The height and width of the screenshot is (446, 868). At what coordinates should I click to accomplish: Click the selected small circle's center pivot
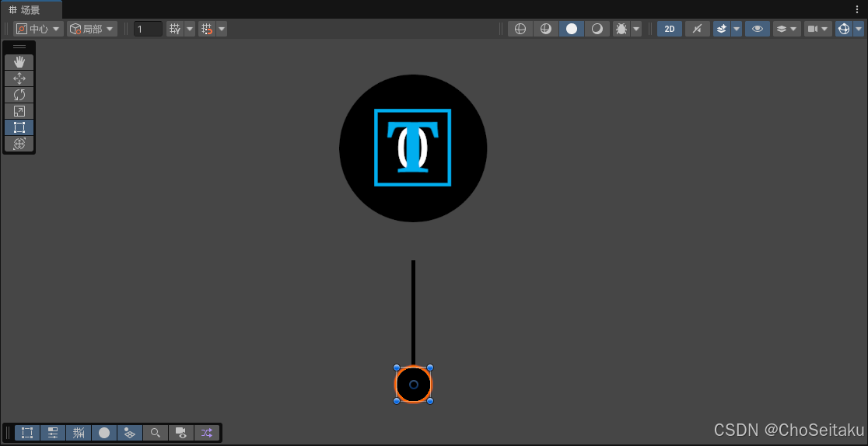tap(414, 385)
